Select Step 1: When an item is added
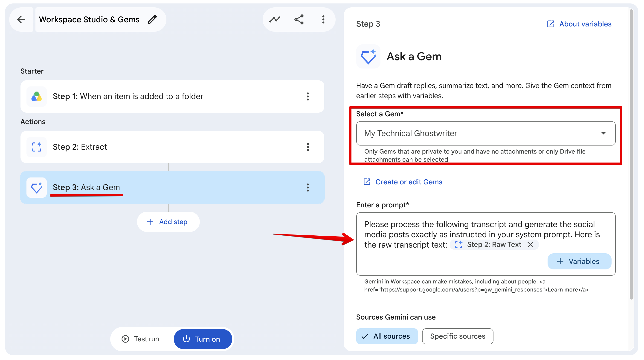Image resolution: width=644 pixels, height=360 pixels. coord(172,96)
